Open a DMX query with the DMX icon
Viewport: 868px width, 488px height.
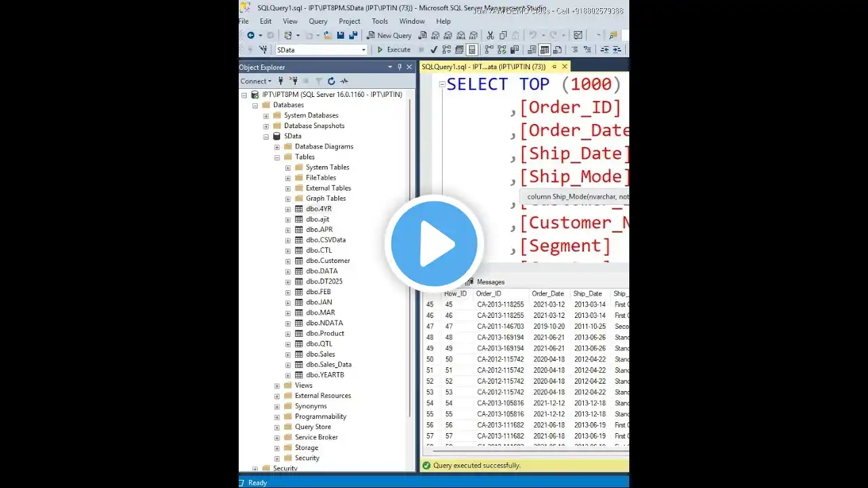(449, 35)
